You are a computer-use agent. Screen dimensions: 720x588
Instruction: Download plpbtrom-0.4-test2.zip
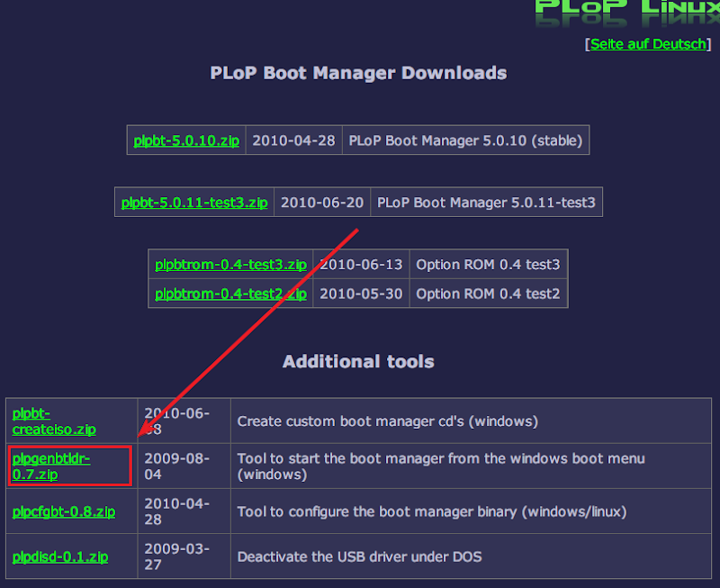(x=229, y=293)
